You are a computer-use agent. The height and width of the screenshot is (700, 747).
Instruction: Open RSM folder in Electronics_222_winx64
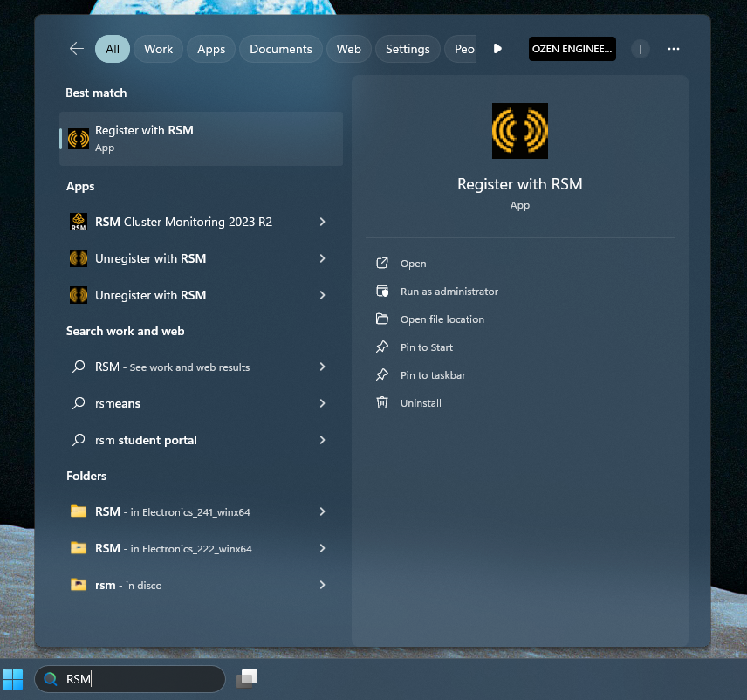(174, 548)
